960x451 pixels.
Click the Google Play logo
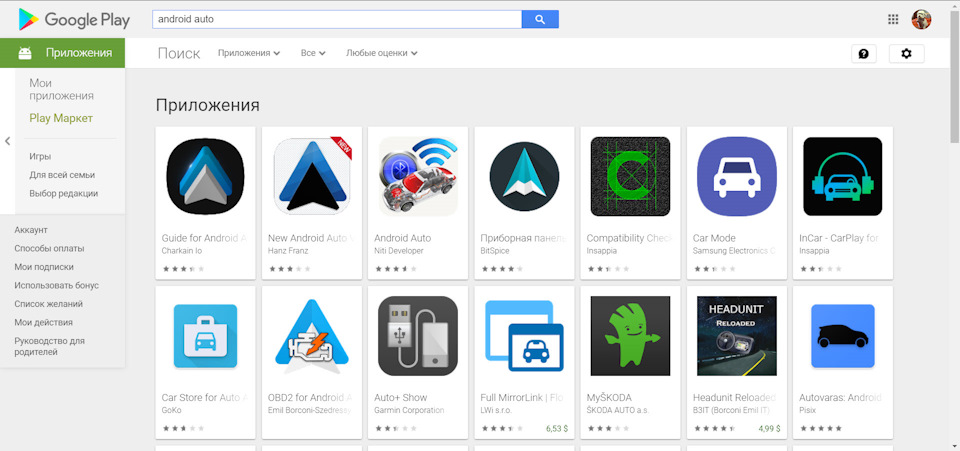click(74, 20)
